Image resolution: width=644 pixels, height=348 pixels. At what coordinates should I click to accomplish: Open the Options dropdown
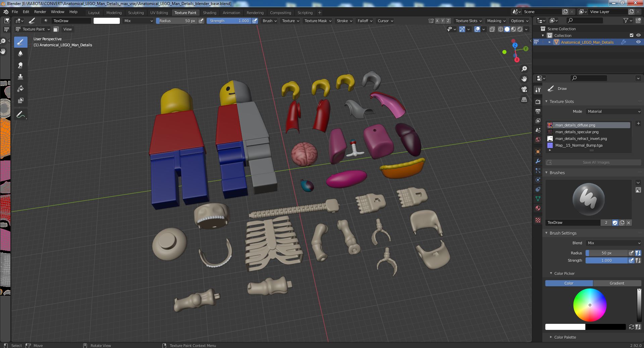519,21
